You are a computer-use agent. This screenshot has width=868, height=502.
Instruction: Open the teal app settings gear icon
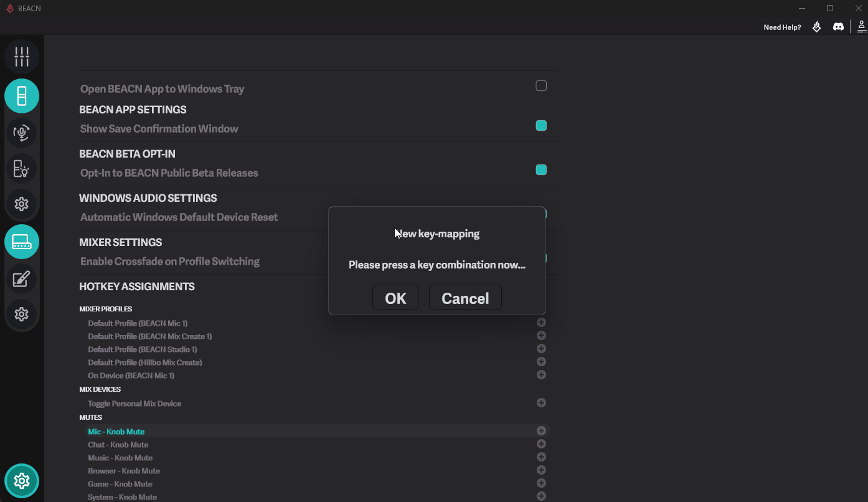pos(22,481)
